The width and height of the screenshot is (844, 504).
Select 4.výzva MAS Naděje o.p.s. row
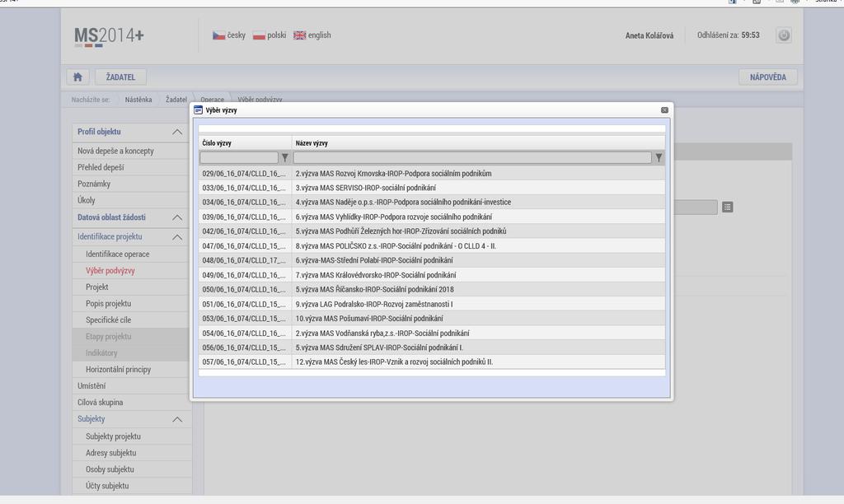tap(432, 203)
